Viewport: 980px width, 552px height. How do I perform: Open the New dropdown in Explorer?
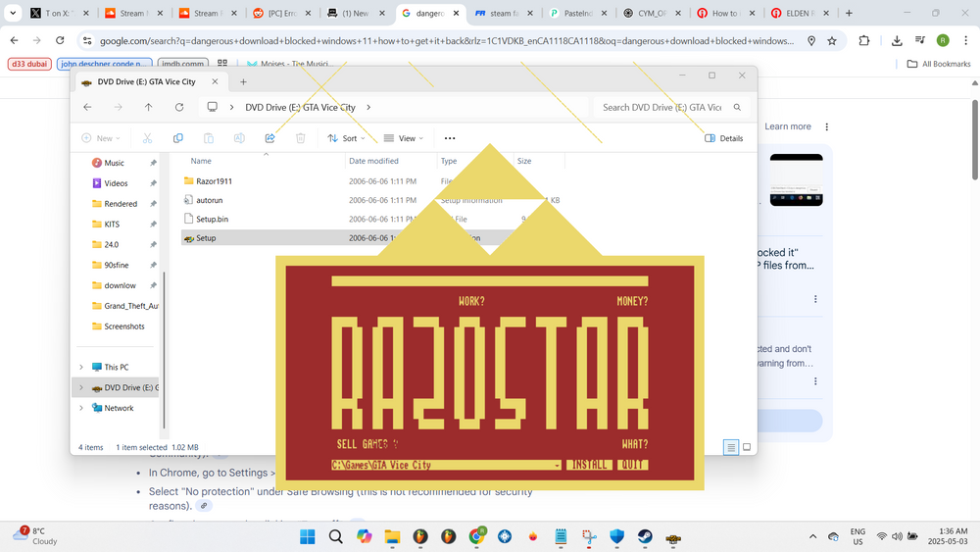pyautogui.click(x=101, y=138)
